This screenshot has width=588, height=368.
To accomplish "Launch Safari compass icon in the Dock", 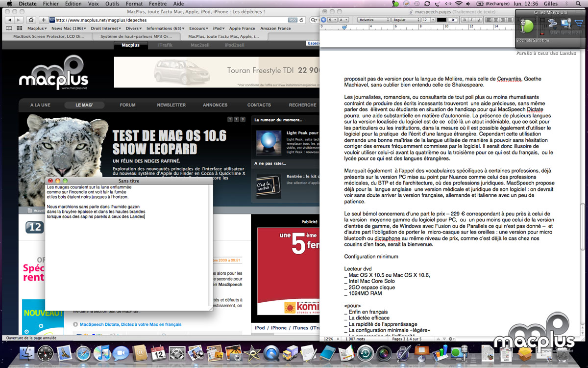I will tap(83, 353).
